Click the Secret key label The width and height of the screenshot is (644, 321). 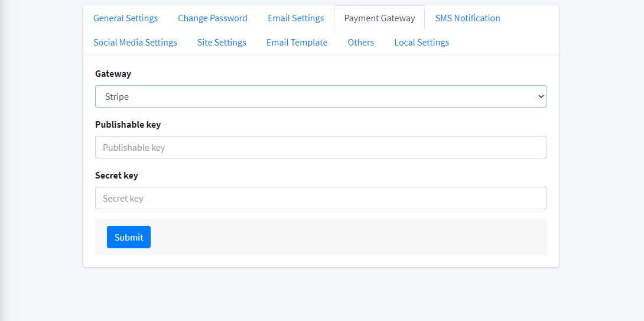coord(116,176)
